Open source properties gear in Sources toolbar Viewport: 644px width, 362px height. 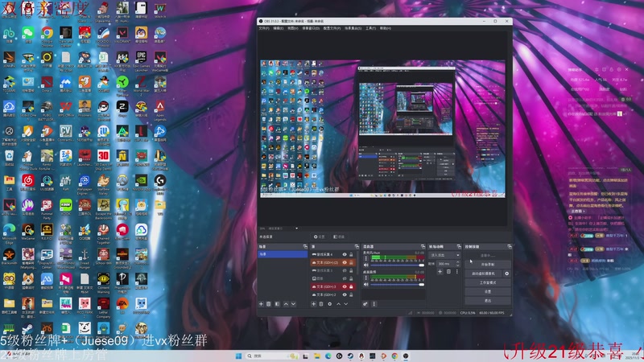(x=330, y=304)
